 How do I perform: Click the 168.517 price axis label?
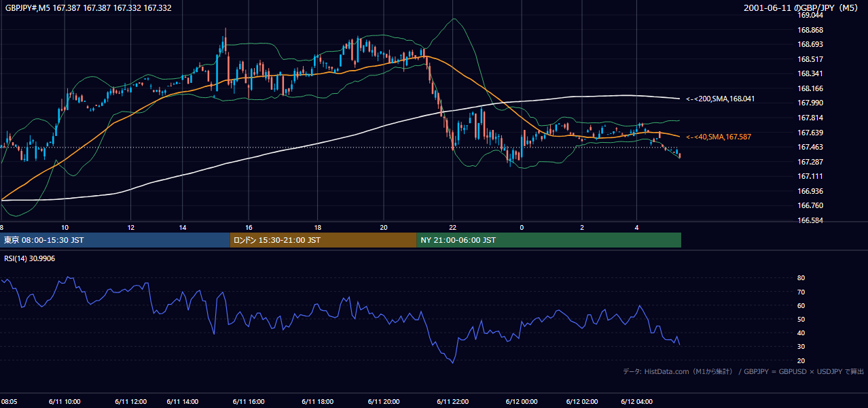(810, 59)
